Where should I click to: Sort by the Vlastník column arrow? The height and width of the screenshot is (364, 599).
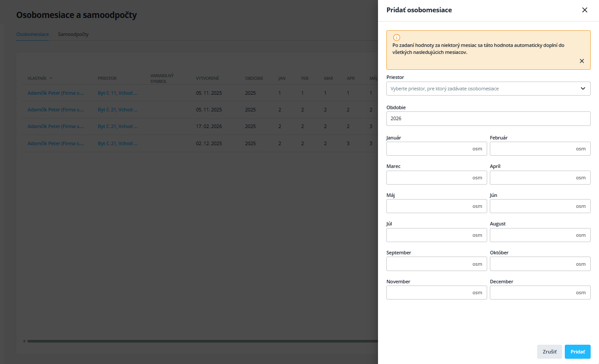[51, 79]
